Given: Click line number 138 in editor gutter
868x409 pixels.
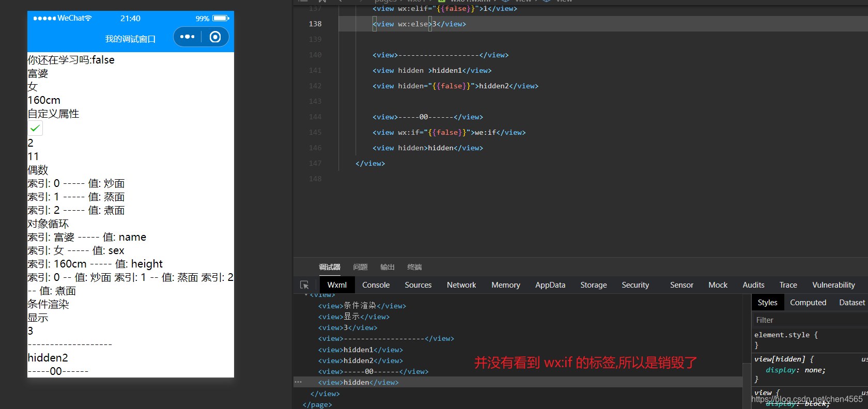Looking at the screenshot, I should click(315, 24).
